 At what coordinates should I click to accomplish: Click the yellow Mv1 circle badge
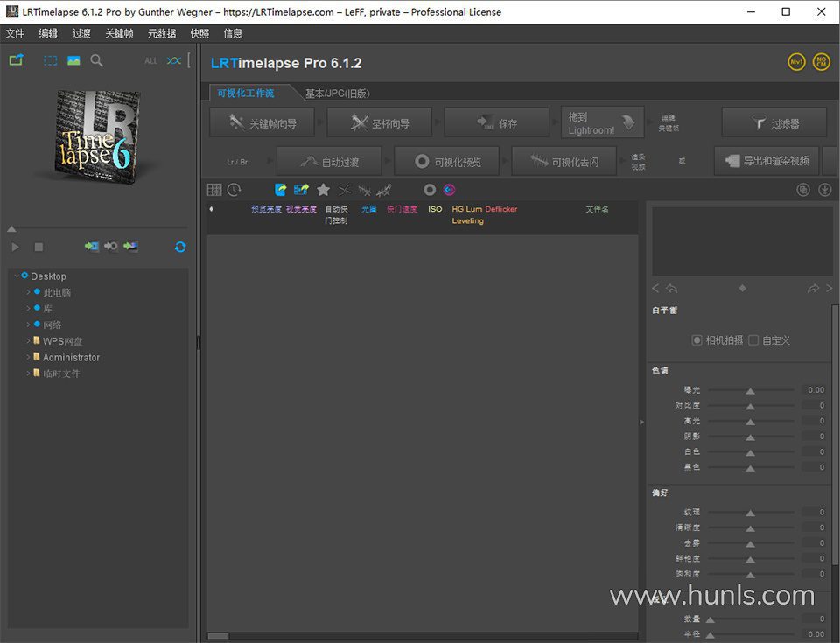coord(796,62)
